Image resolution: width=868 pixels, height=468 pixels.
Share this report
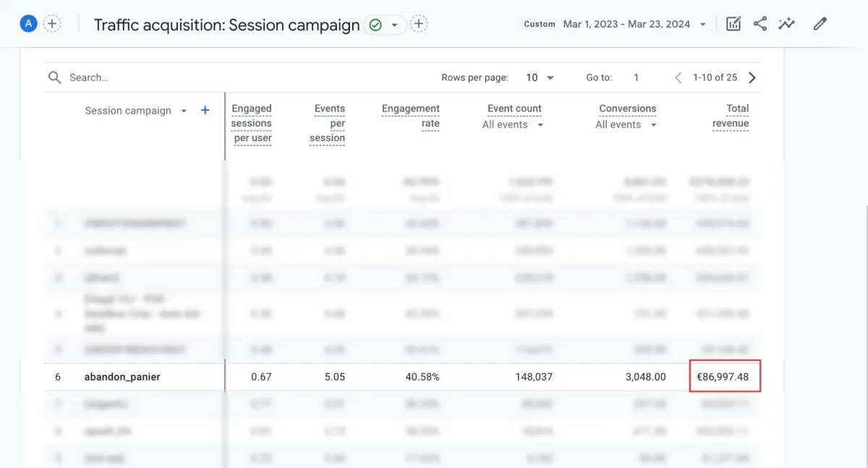click(760, 24)
